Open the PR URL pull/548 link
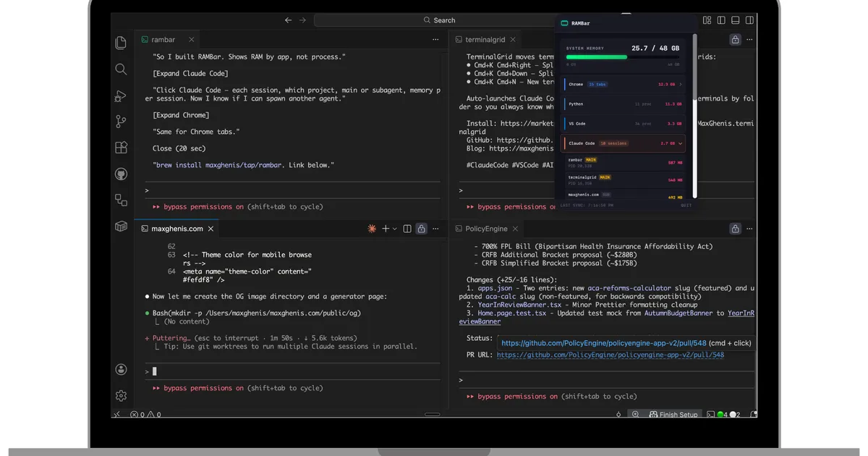Viewport: 868px width, 456px height. 610,355
